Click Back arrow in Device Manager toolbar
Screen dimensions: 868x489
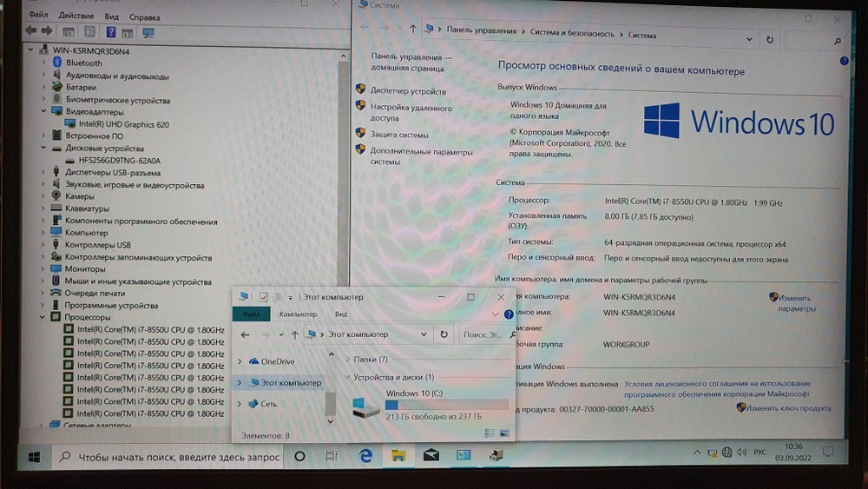click(31, 31)
